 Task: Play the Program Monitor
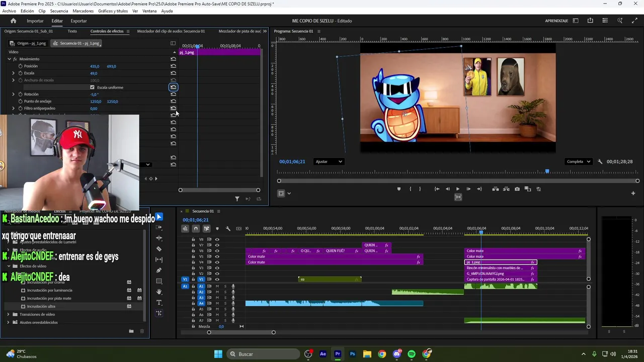[x=458, y=189]
